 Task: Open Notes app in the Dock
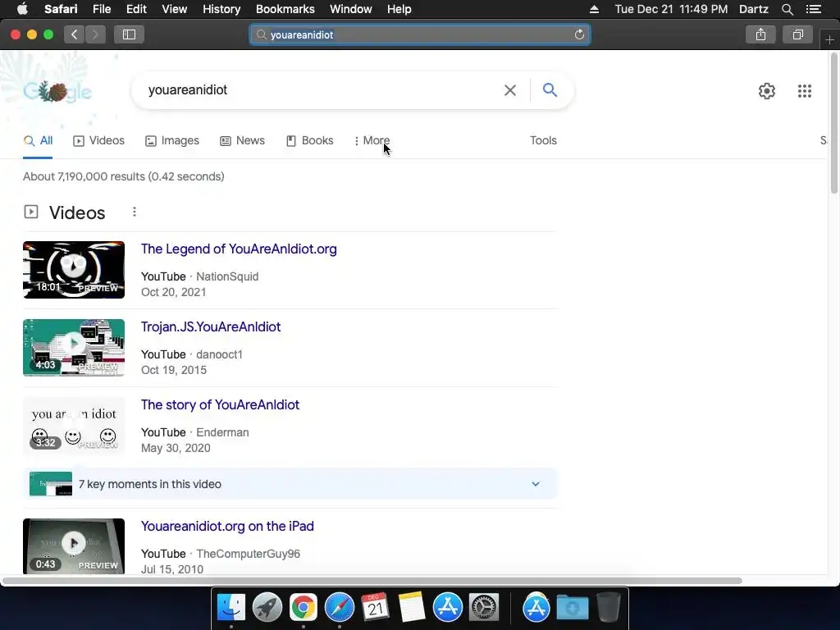pyautogui.click(x=412, y=608)
